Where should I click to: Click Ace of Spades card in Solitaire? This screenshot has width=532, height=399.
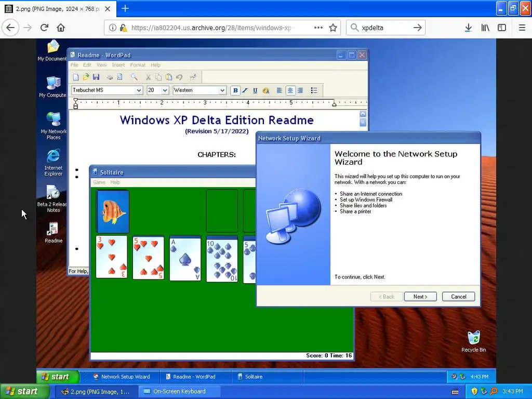point(185,259)
